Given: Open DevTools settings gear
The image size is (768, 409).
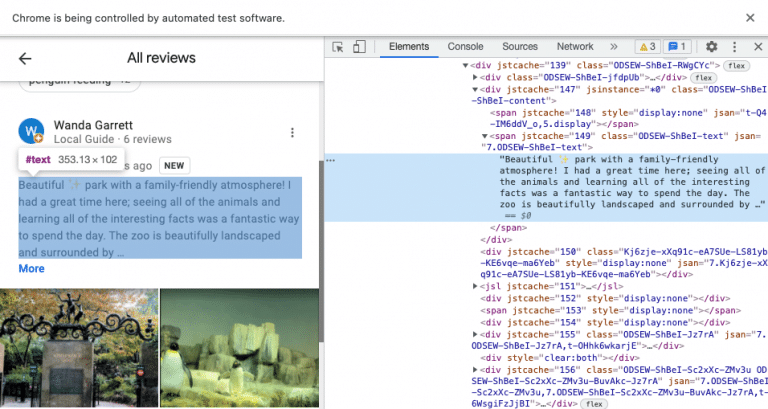Looking at the screenshot, I should coord(712,47).
